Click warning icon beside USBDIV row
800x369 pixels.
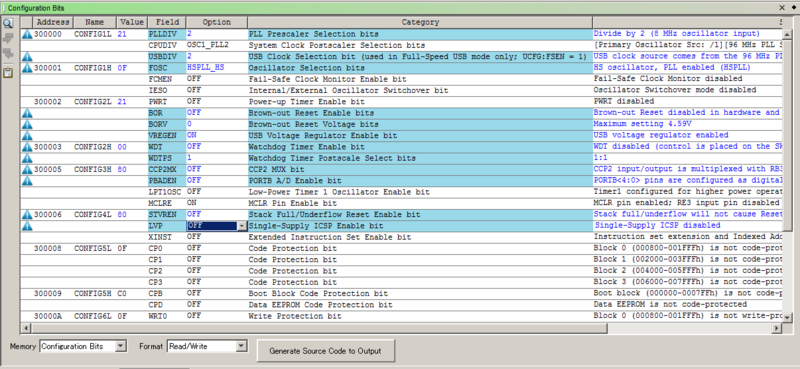click(x=27, y=57)
